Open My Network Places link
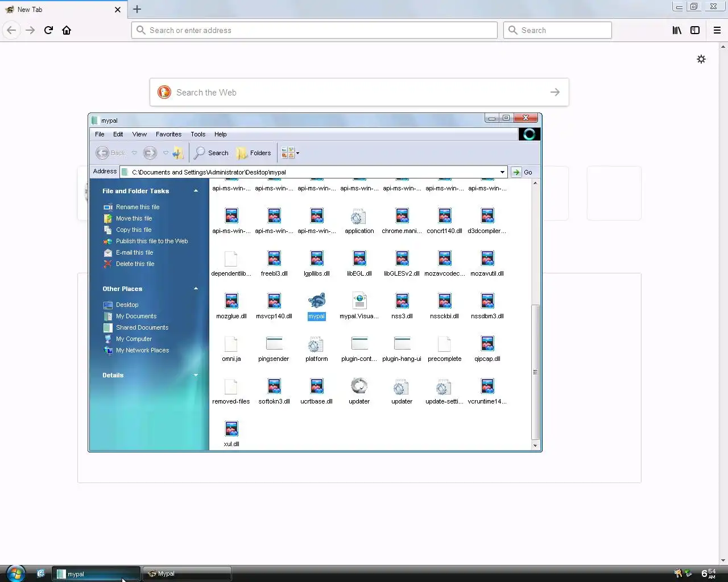The image size is (728, 582). pos(142,350)
